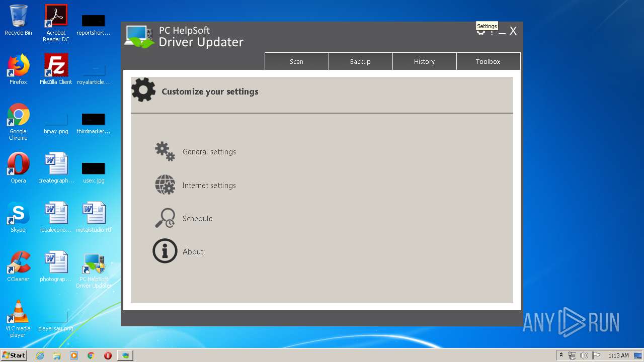The width and height of the screenshot is (644, 362).
Task: Click the Settings gear icon in title bar
Action: point(481,32)
